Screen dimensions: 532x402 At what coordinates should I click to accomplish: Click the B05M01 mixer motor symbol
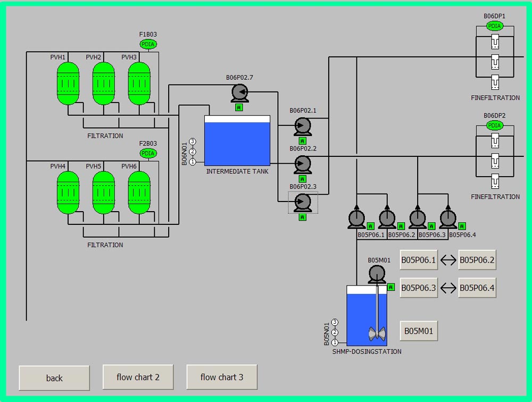tap(377, 274)
